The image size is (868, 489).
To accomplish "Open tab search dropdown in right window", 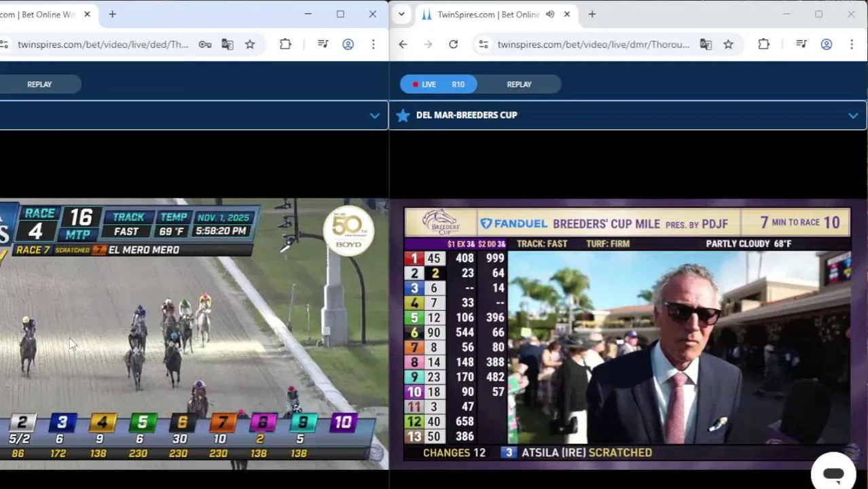I will [x=401, y=14].
